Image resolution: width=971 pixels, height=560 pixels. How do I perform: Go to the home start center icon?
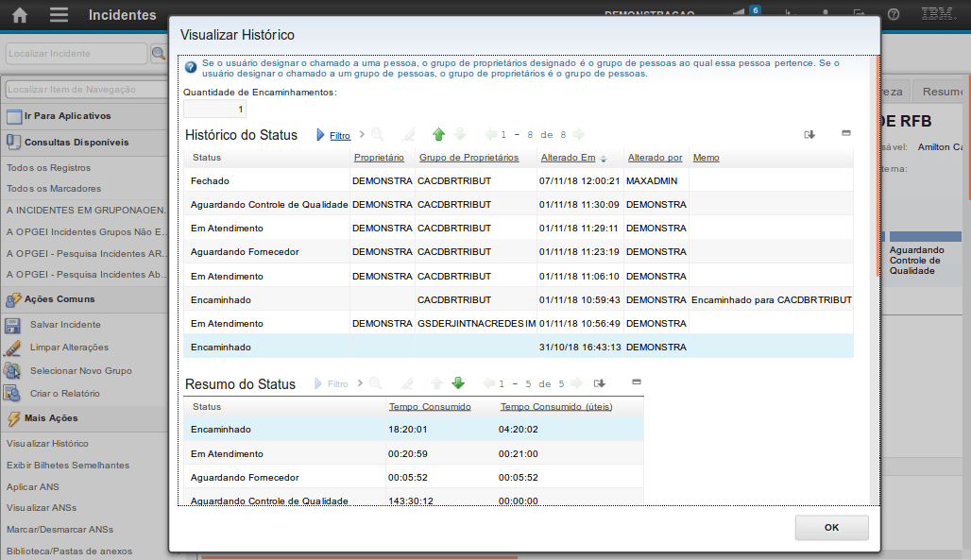click(x=20, y=15)
